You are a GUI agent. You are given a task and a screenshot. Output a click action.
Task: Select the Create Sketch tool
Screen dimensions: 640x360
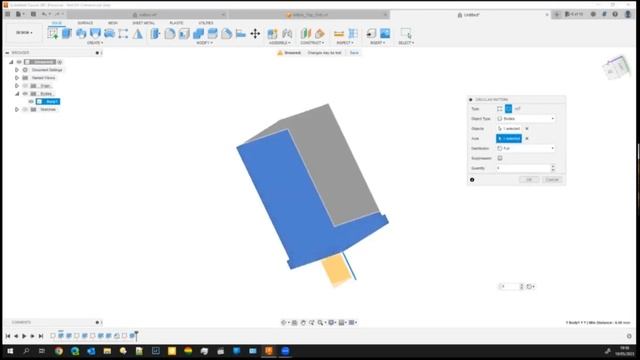coord(53,33)
